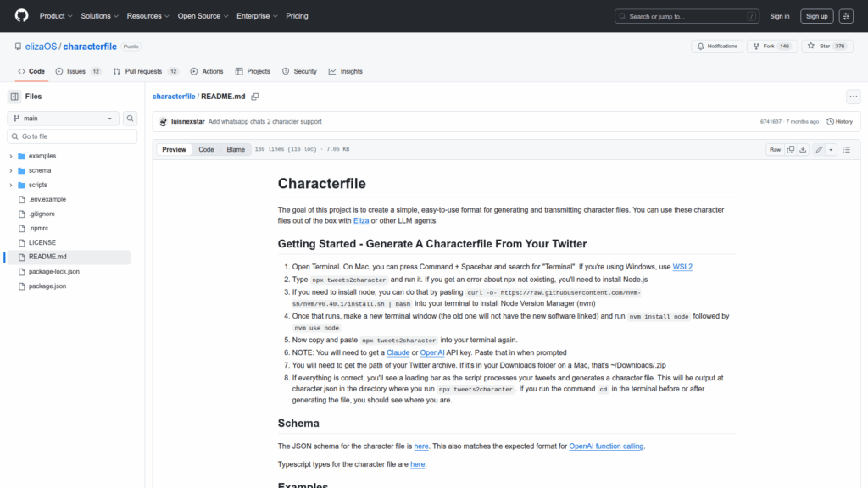This screenshot has width=868, height=488.
Task: Open the three-dot more file actions menu
Action: 853,97
